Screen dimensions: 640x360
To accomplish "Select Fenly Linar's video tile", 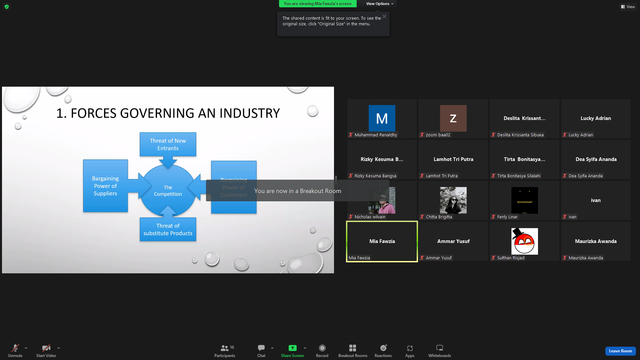I will tap(524, 200).
